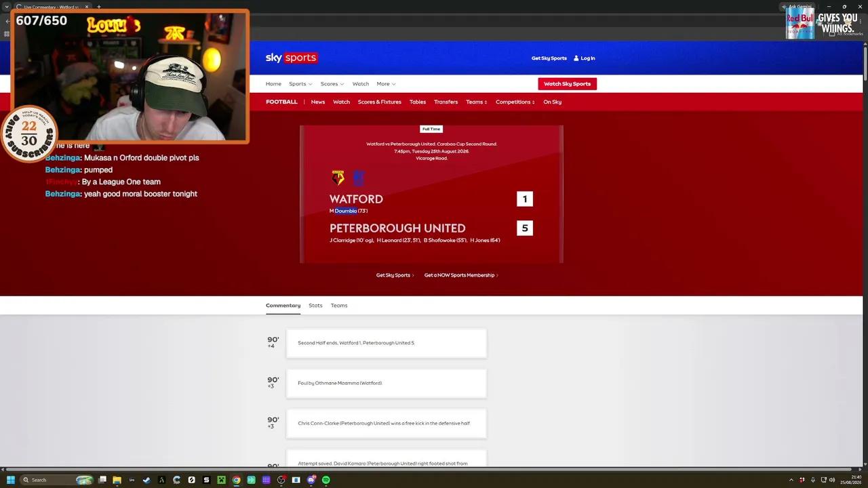Go to the Home menu item

273,84
